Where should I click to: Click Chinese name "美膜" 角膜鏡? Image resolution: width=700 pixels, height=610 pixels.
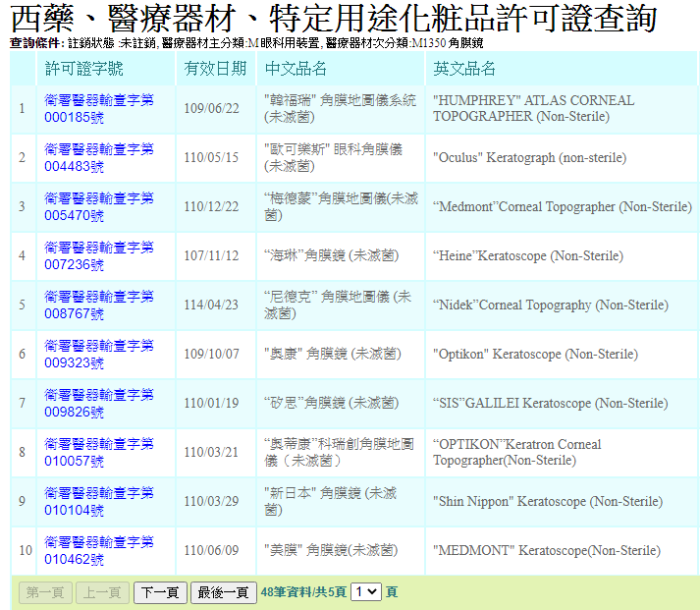coord(331,551)
